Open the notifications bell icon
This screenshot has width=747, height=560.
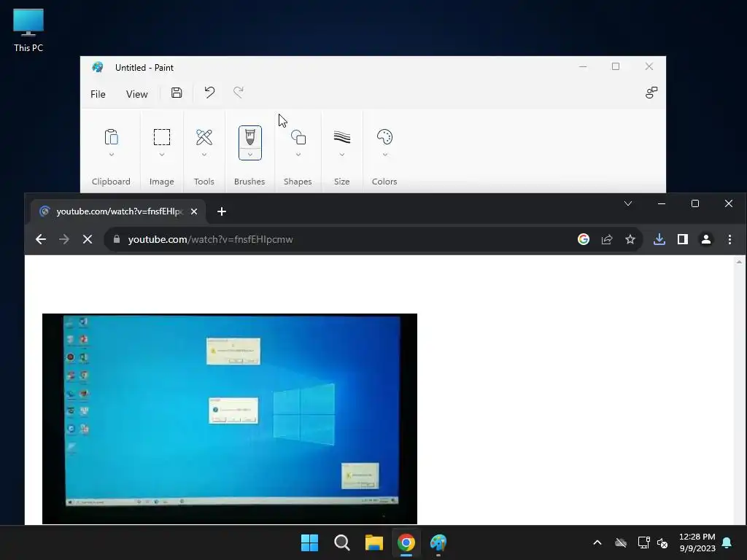(x=727, y=542)
